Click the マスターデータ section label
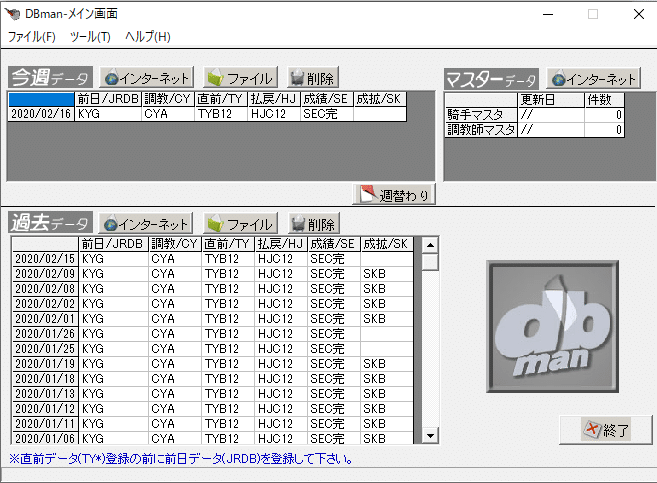 (x=491, y=79)
